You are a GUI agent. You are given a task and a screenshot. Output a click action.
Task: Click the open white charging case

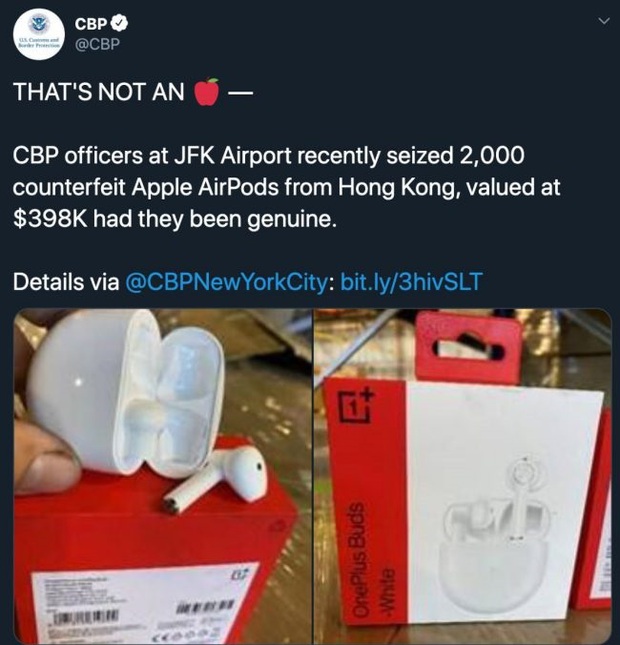tap(125, 394)
